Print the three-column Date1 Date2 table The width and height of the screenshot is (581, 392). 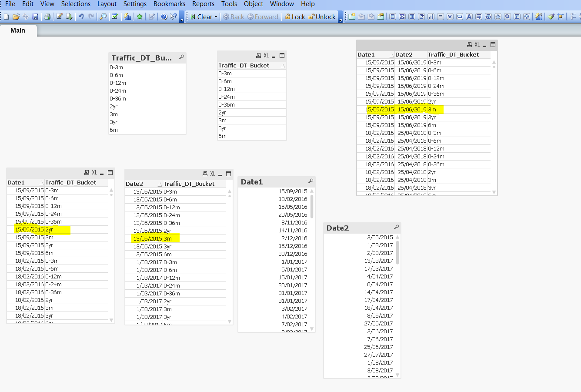click(x=469, y=44)
